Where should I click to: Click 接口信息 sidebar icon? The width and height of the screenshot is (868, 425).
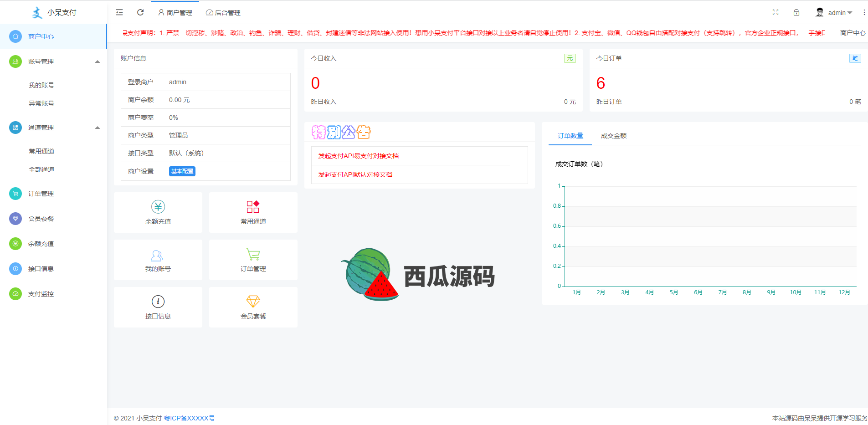(x=15, y=269)
